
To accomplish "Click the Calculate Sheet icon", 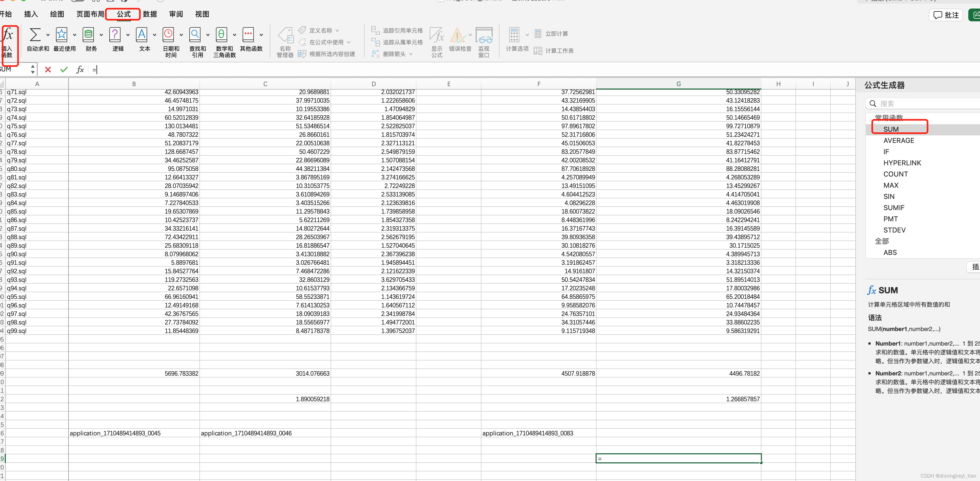I will [538, 51].
